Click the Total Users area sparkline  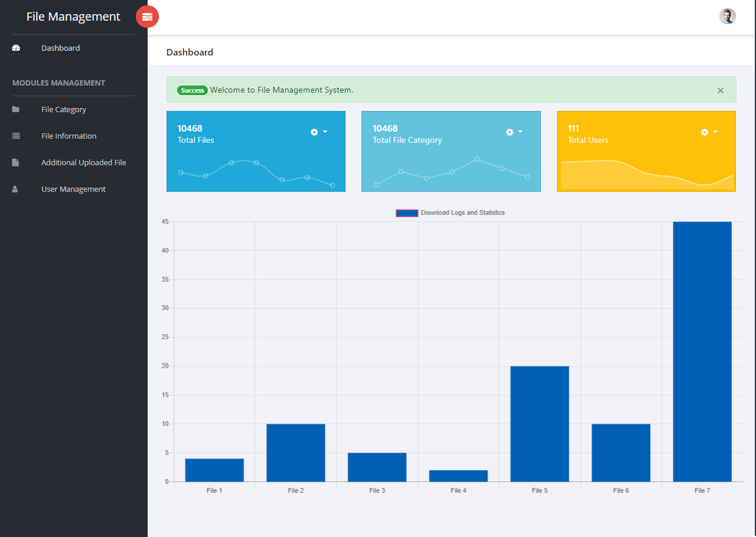(x=647, y=175)
